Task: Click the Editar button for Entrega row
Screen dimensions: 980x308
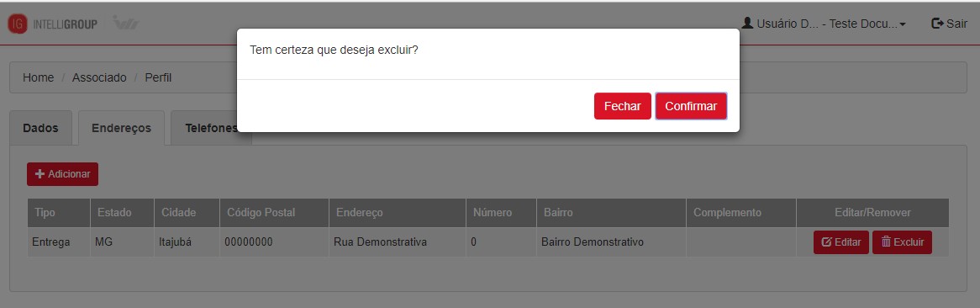Action: pyautogui.click(x=841, y=242)
